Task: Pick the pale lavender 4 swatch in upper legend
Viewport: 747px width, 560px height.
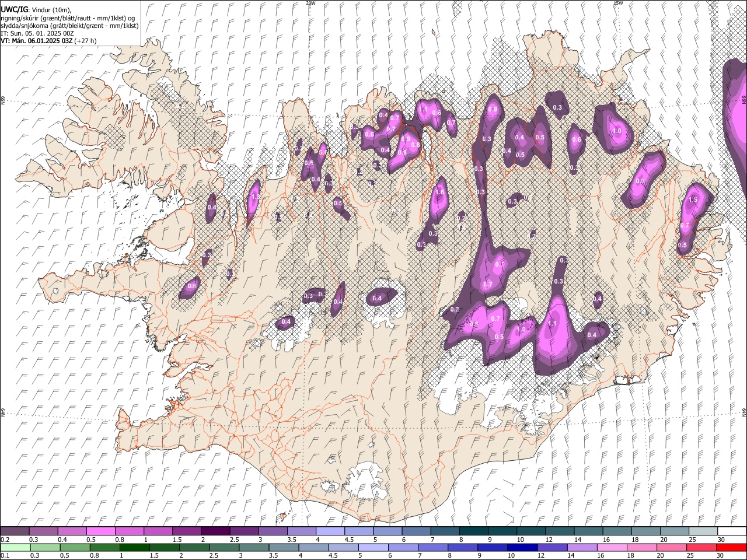Action: pos(330,531)
